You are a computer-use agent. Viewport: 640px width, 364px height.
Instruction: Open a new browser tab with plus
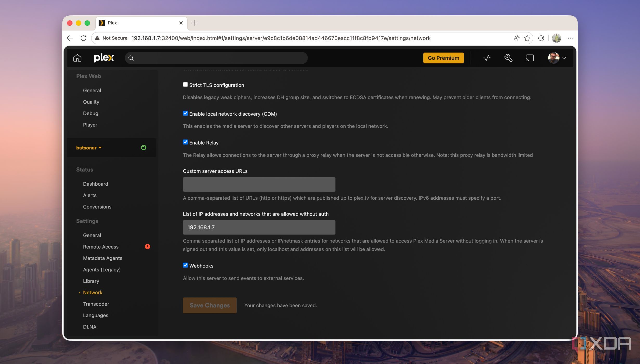coord(195,23)
